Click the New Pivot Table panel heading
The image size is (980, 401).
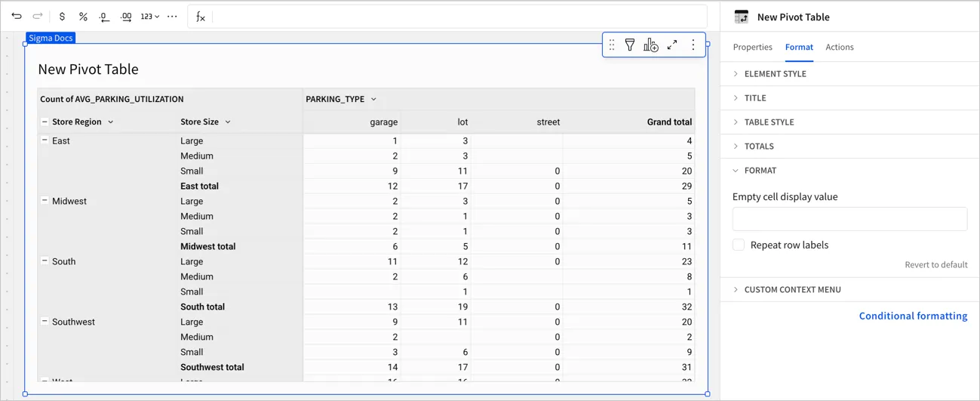[x=793, y=17]
